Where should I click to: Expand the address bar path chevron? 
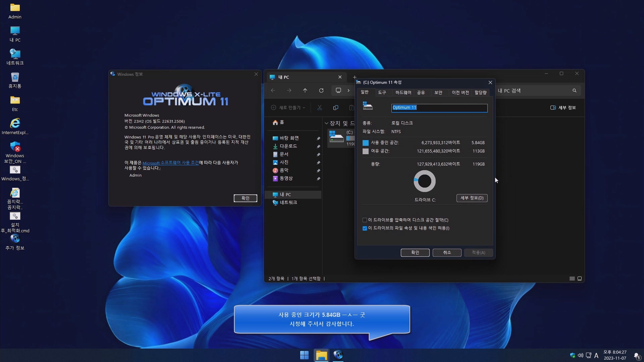tap(348, 90)
